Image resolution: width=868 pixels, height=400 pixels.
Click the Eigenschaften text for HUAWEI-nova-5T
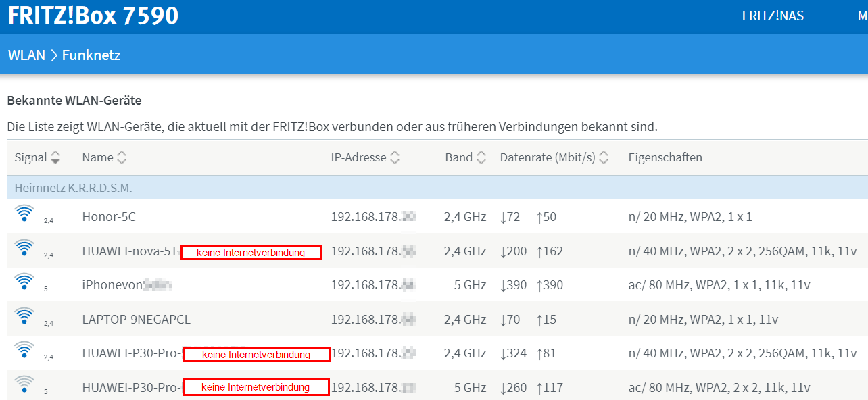click(742, 251)
